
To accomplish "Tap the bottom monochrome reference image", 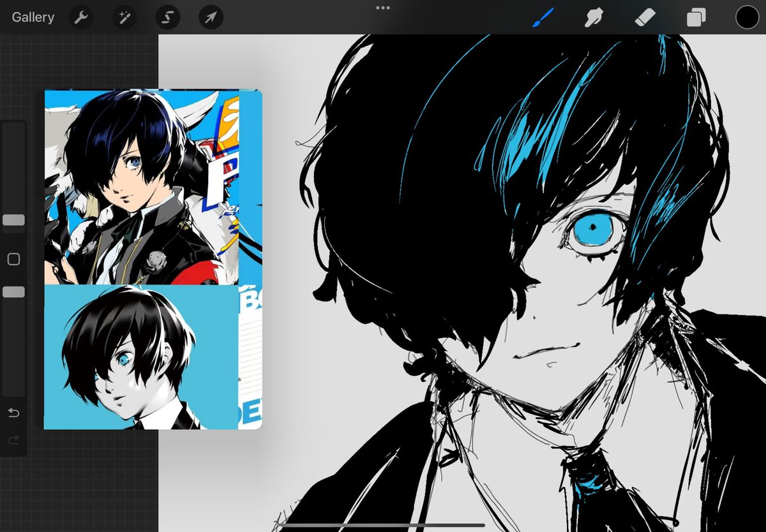I will [x=140, y=357].
